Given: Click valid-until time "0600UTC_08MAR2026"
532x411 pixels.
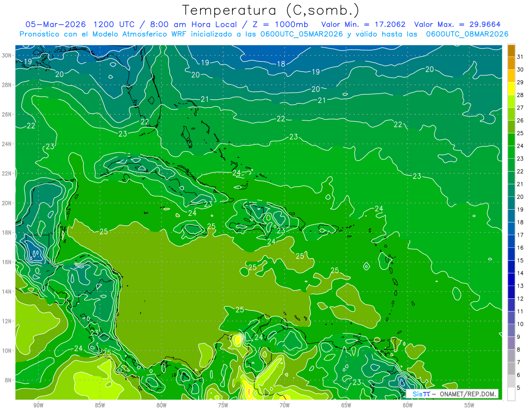Looking at the screenshot, I should [467, 34].
